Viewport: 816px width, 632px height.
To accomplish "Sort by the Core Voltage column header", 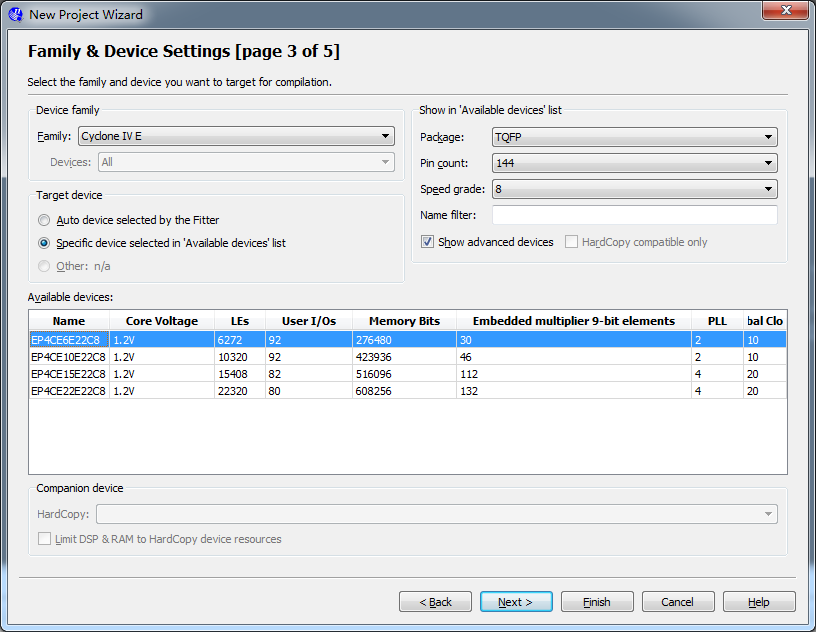I will point(162,321).
